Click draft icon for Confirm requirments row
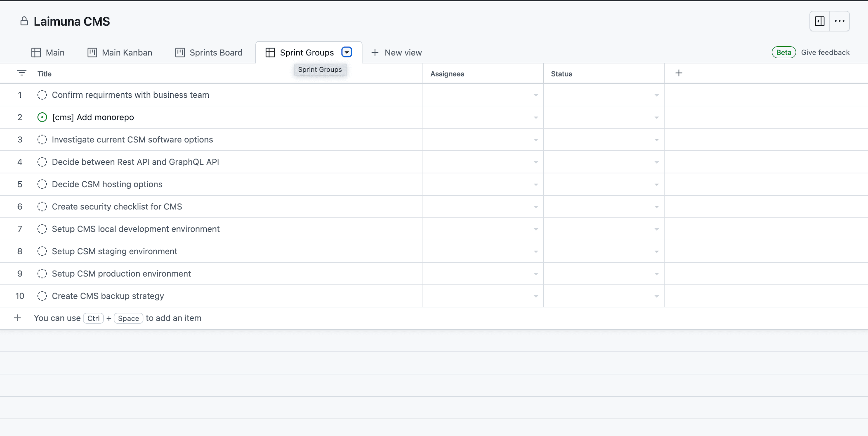 pos(42,95)
